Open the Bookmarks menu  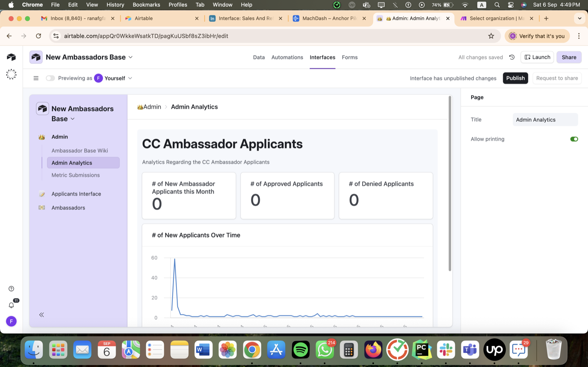pyautogui.click(x=146, y=5)
